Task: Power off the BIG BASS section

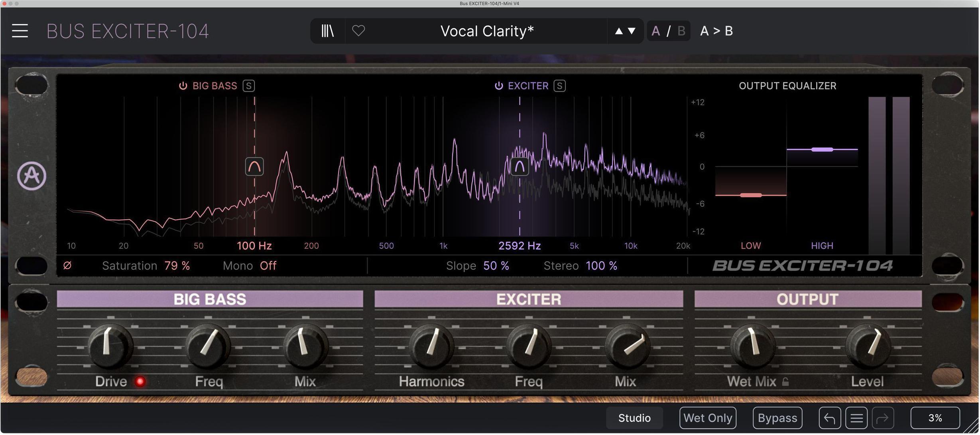Action: pyautogui.click(x=183, y=85)
